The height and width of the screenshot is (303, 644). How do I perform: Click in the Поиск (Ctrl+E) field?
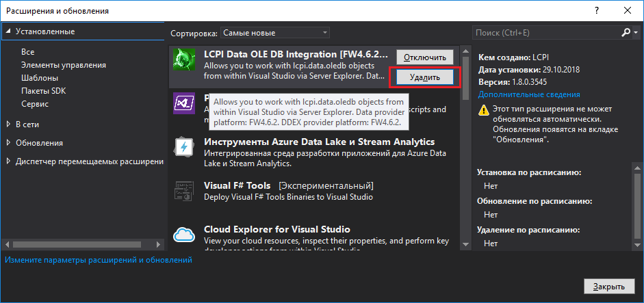click(x=546, y=33)
